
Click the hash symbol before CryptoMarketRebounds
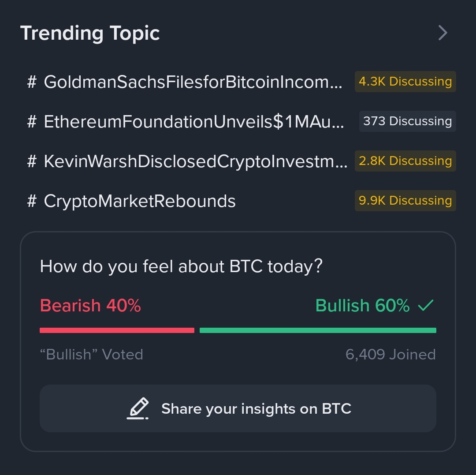tap(32, 201)
